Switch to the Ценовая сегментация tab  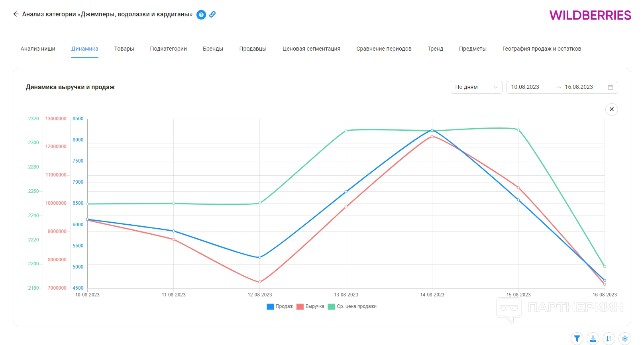[311, 49]
